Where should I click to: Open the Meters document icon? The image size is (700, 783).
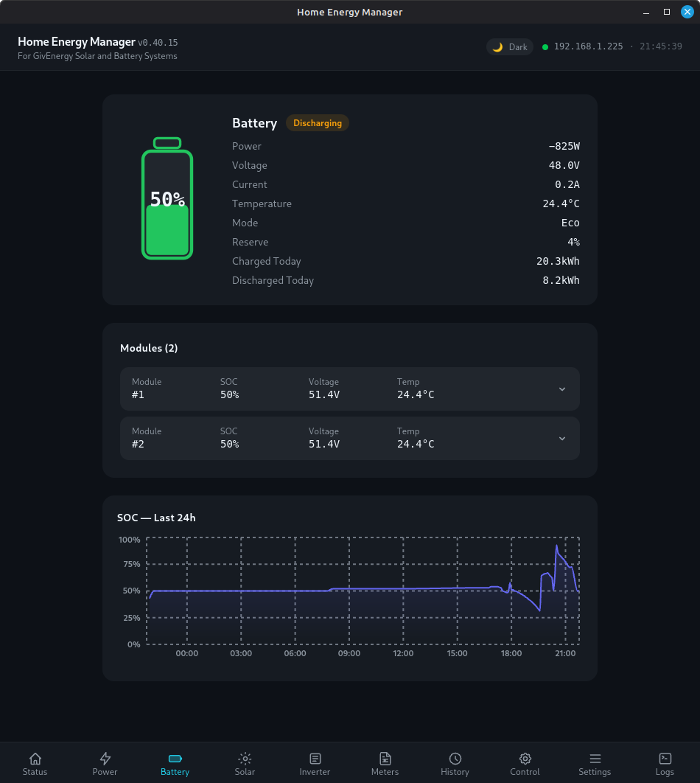(x=385, y=759)
